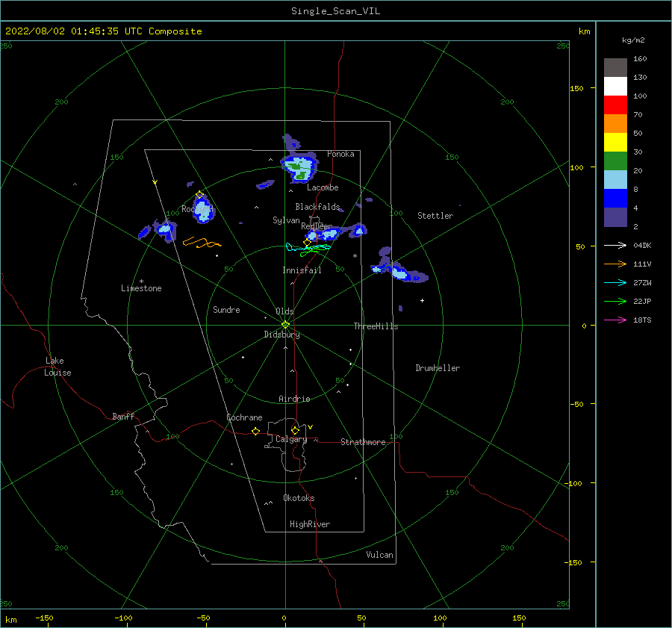Click the Calgary city label
The image size is (672, 628).
291,439
